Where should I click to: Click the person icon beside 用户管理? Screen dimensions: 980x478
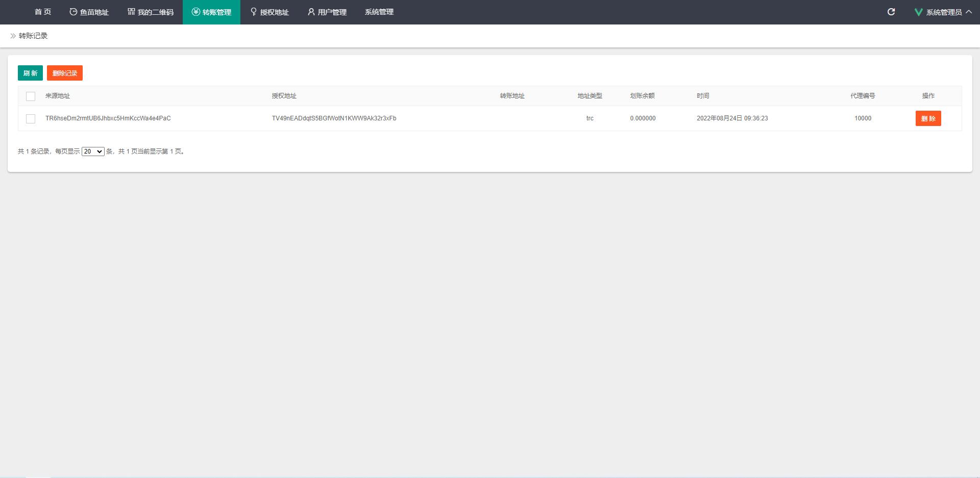(311, 12)
